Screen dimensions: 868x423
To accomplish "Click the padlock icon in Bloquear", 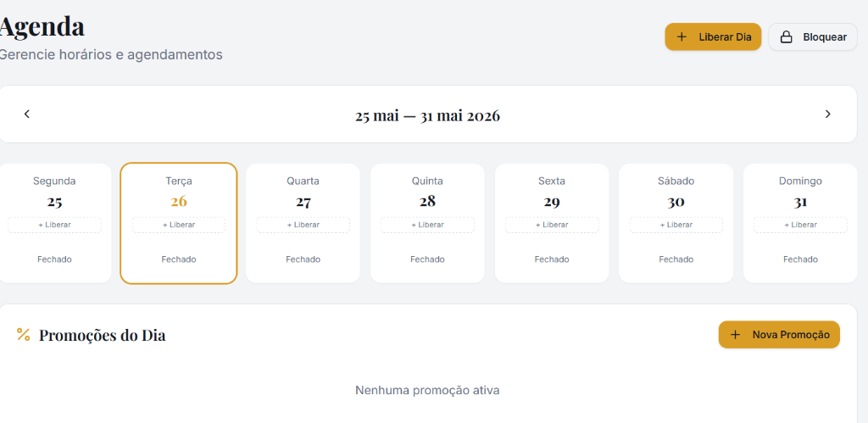I will 786,37.
